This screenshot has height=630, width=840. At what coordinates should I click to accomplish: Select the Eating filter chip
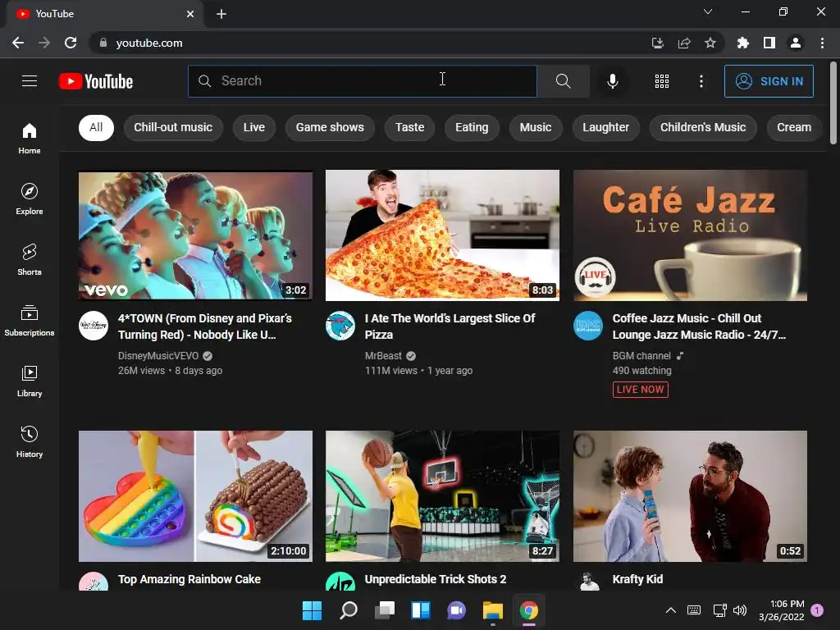(472, 127)
